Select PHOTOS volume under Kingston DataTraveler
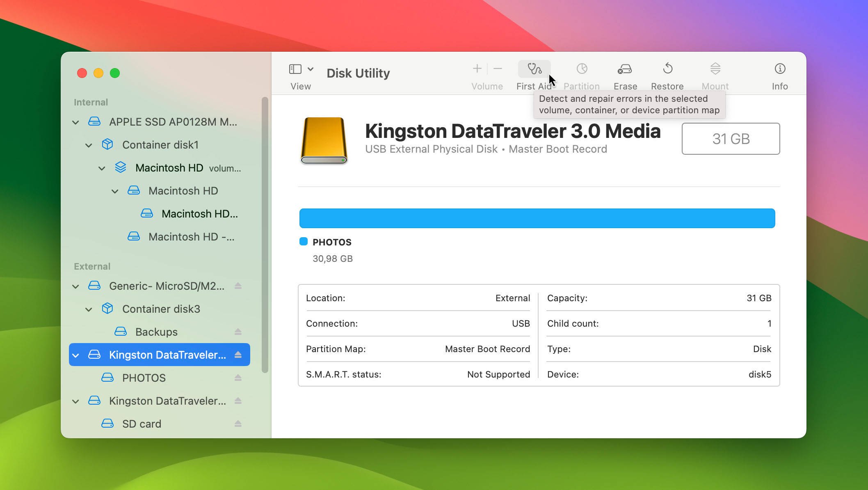 click(x=142, y=377)
